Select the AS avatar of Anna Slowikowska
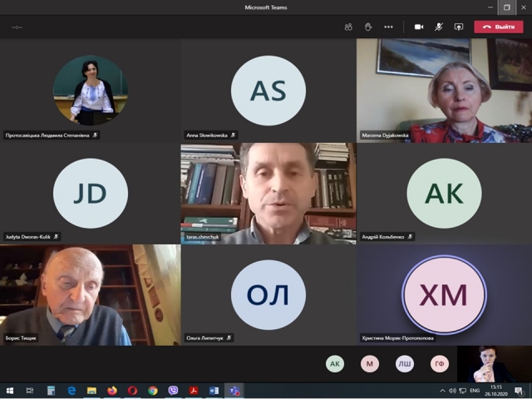Image resolution: width=532 pixels, height=399 pixels. pyautogui.click(x=268, y=91)
